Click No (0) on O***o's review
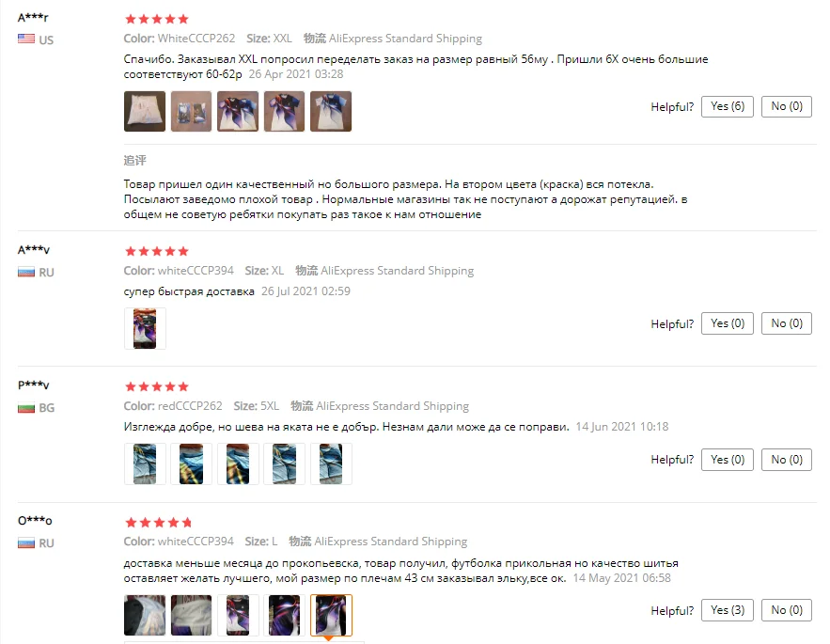The width and height of the screenshot is (830, 644). 786,610
